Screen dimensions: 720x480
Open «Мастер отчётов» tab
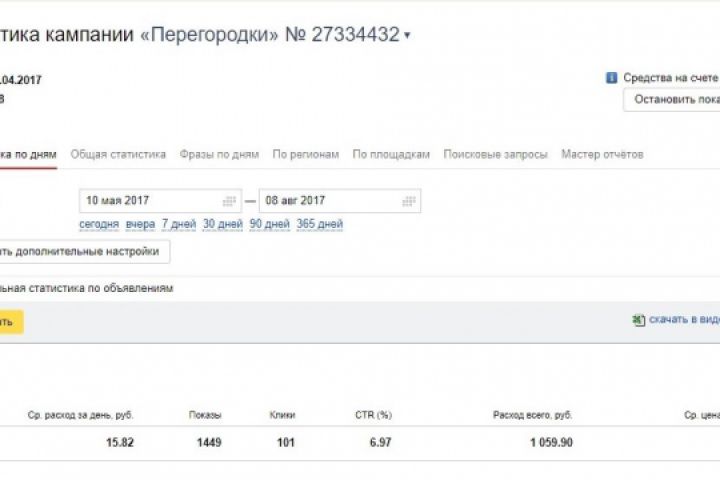[602, 154]
